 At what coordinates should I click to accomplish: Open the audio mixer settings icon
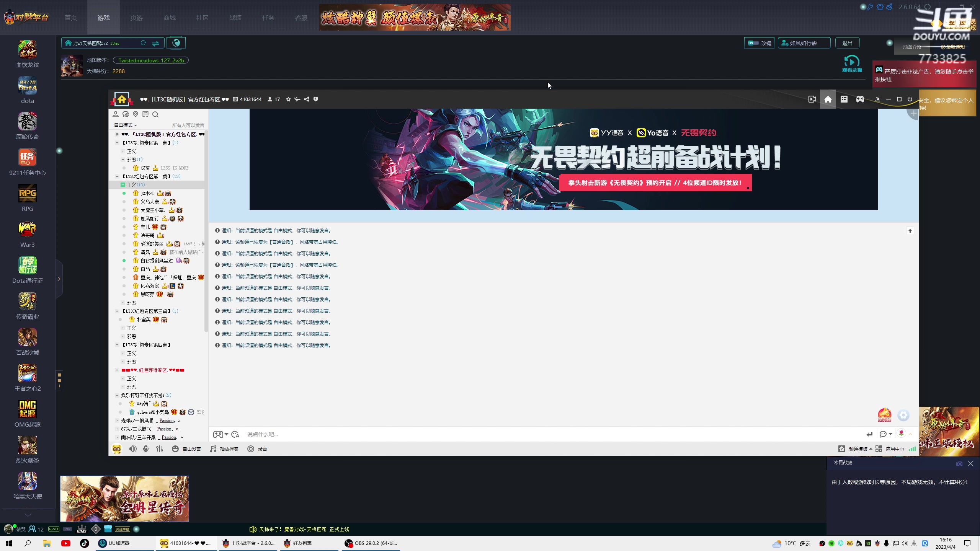coord(160,449)
